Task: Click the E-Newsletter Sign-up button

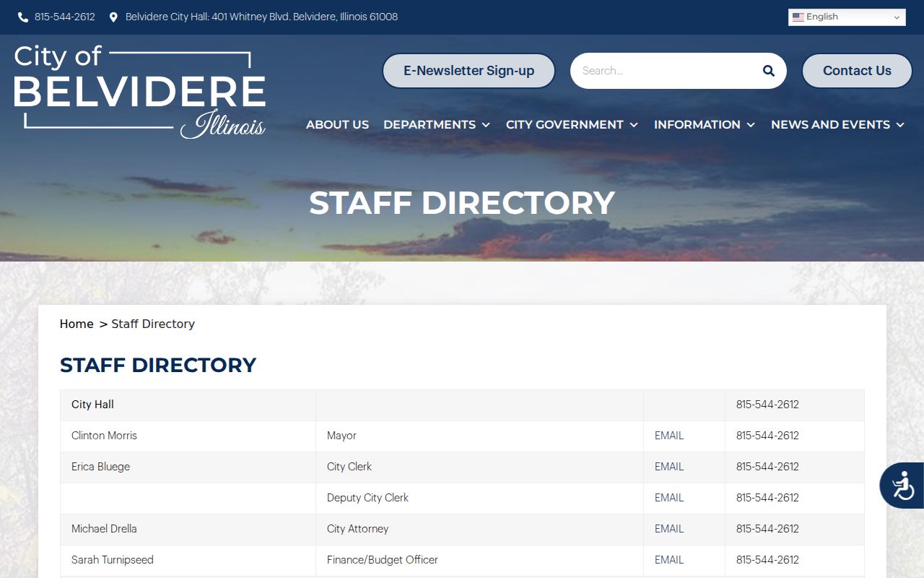Action: click(468, 71)
